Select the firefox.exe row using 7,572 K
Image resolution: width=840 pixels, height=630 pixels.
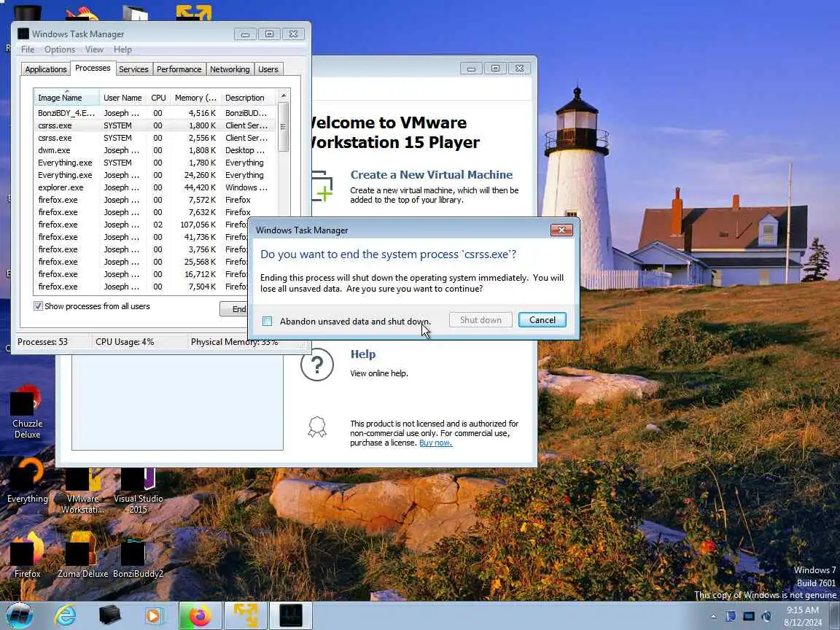pyautogui.click(x=155, y=200)
